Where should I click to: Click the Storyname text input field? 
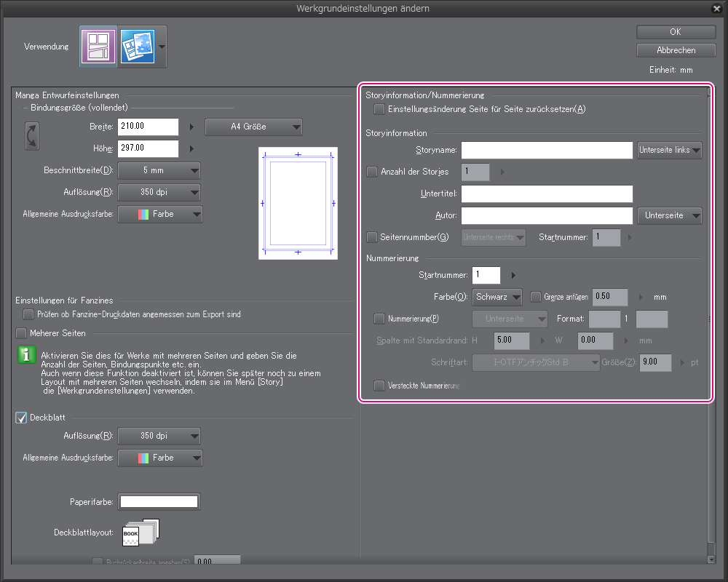pos(547,150)
